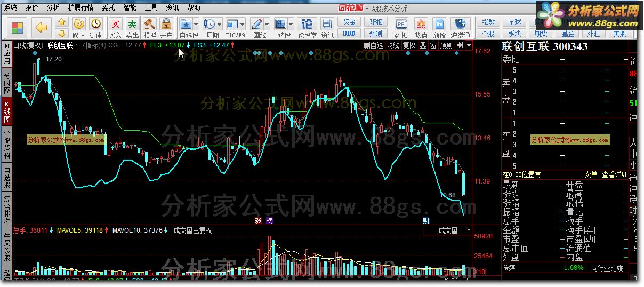Open the chart toolbar dropdown after 预测
Screen dimensions: 644x287
[x=469, y=45]
